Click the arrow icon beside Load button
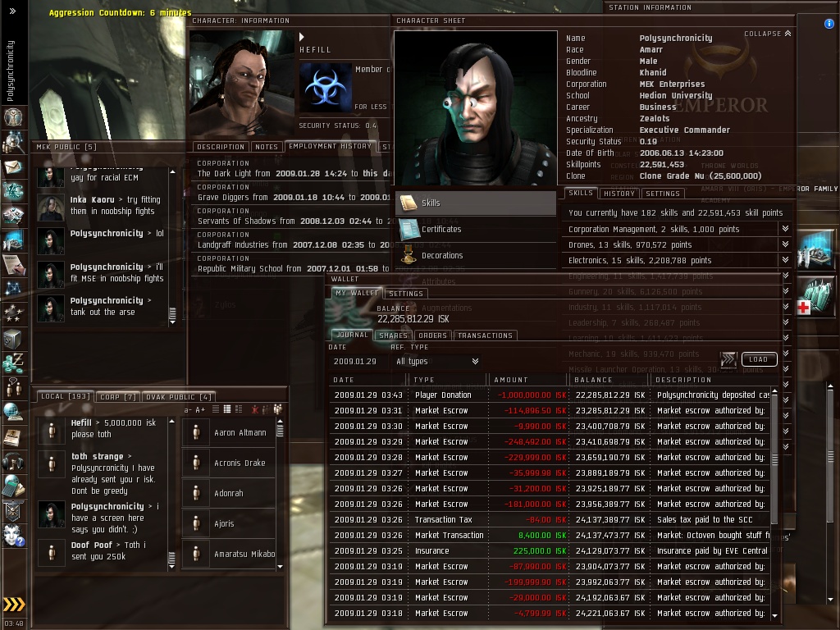The image size is (840, 630). click(x=728, y=359)
